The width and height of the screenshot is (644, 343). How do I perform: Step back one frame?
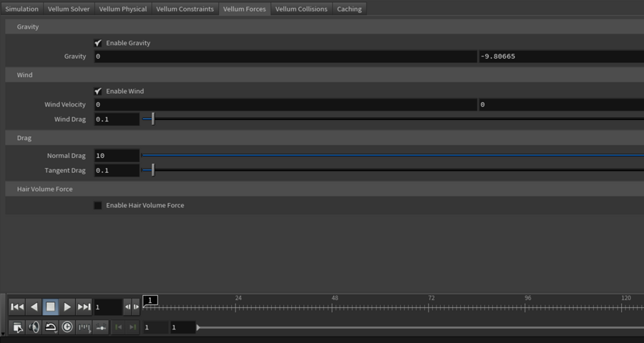coord(127,307)
